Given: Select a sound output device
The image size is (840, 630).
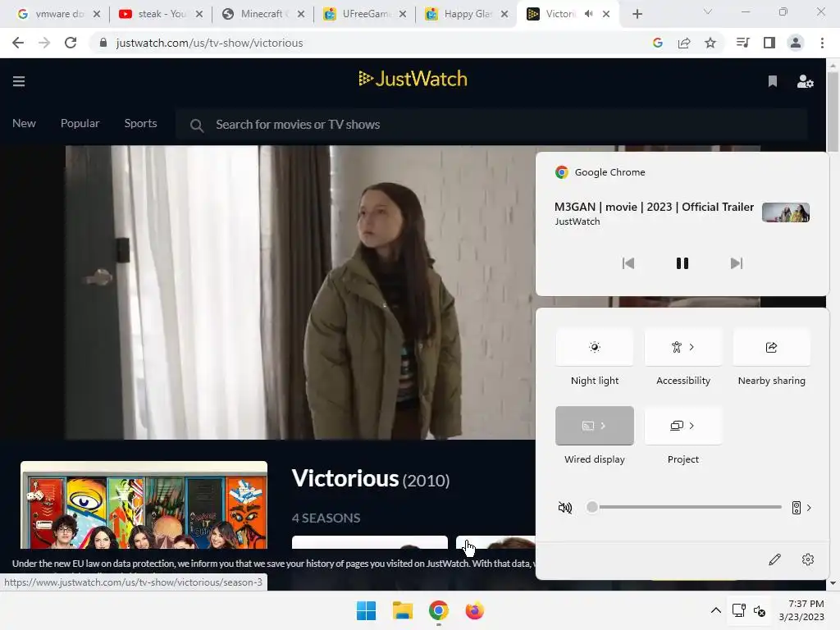Looking at the screenshot, I should point(801,507).
